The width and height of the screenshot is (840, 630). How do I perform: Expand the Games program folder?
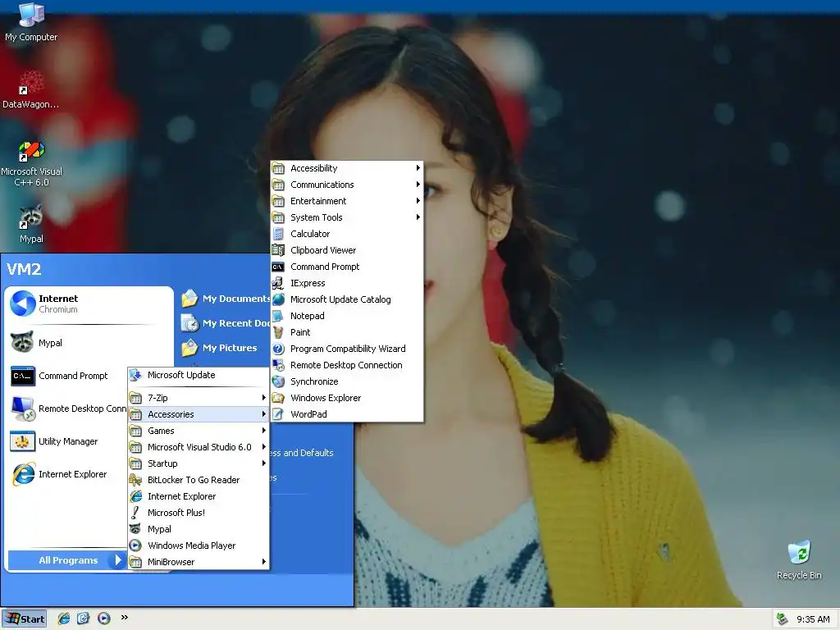pyautogui.click(x=199, y=431)
